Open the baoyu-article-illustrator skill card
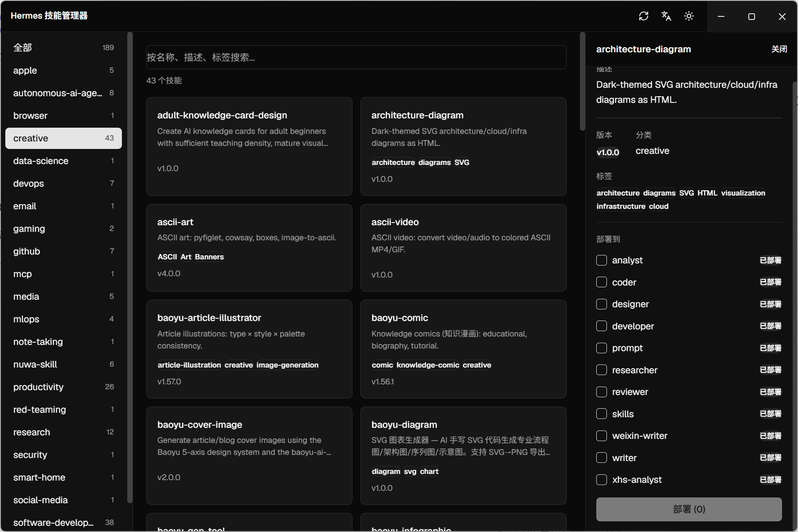This screenshot has width=798, height=532. 249,349
